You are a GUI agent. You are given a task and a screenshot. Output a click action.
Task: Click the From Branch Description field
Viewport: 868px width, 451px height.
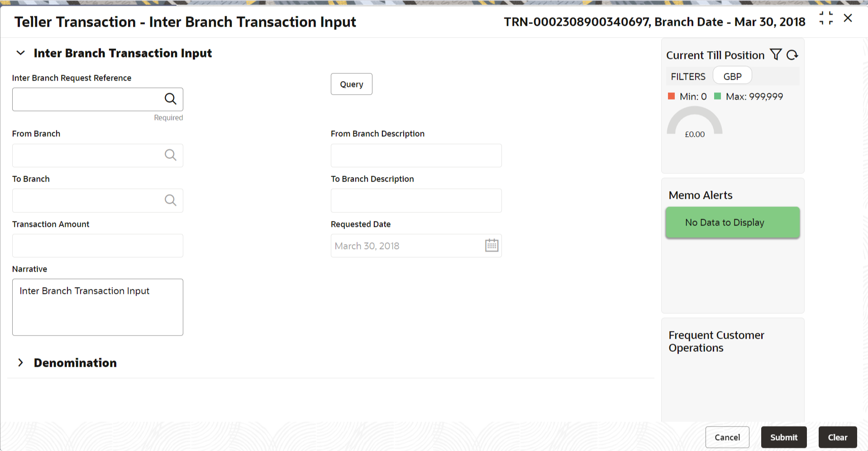(x=416, y=155)
